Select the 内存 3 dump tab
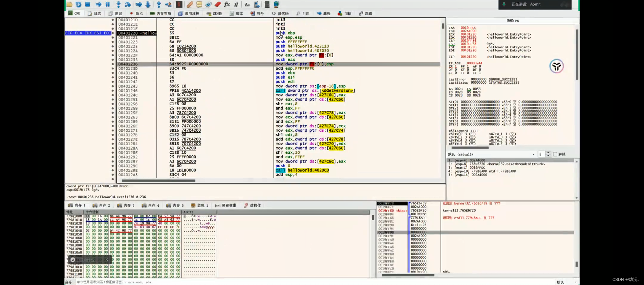 click(x=126, y=205)
